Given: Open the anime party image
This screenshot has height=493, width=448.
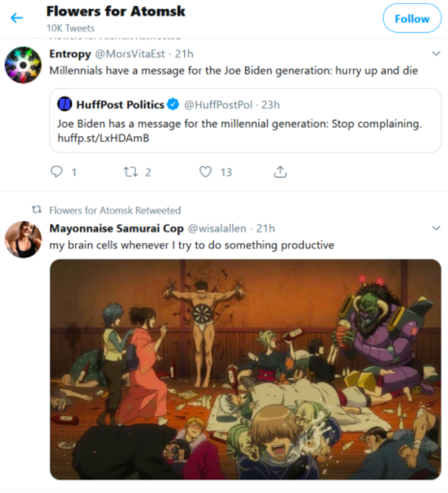Looking at the screenshot, I should point(245,369).
